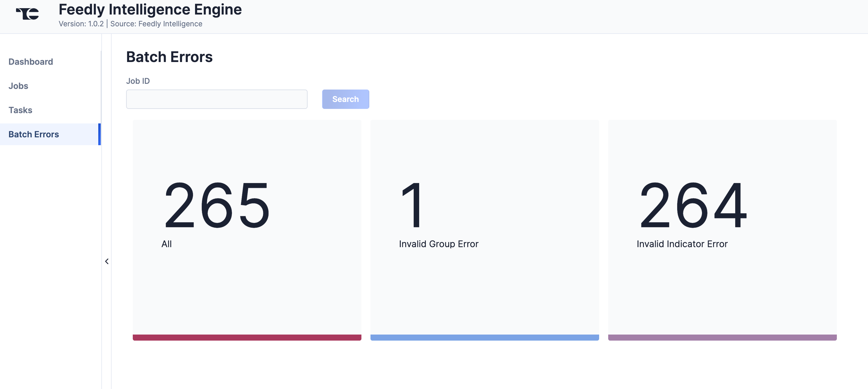Click the Job ID input field

216,99
